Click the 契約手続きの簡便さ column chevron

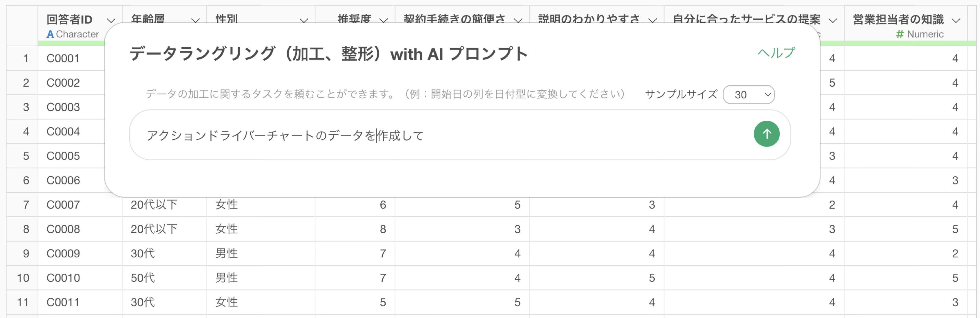click(518, 21)
